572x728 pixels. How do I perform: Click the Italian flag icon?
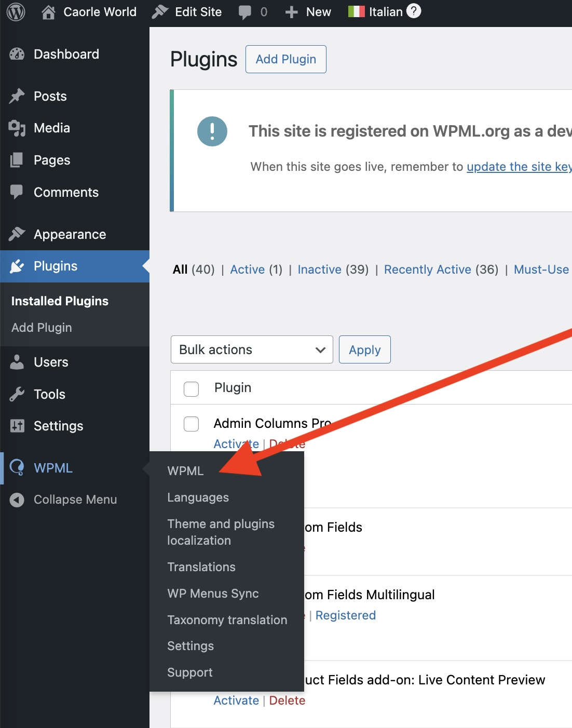(356, 12)
